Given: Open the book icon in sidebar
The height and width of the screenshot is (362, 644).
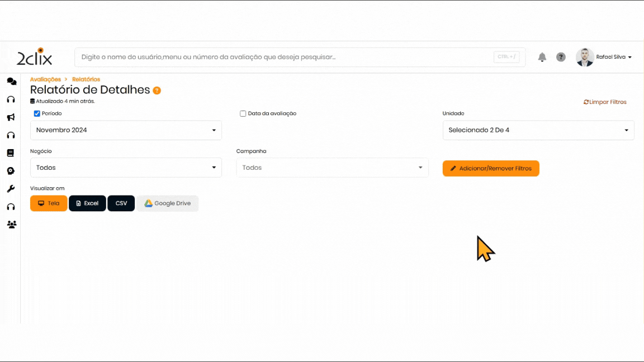Looking at the screenshot, I should pyautogui.click(x=11, y=153).
